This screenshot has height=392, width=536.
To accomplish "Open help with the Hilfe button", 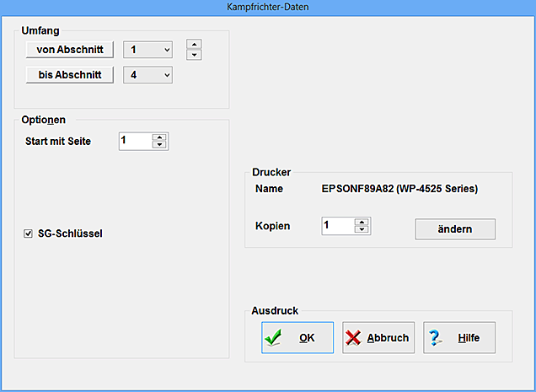I will pyautogui.click(x=459, y=338).
